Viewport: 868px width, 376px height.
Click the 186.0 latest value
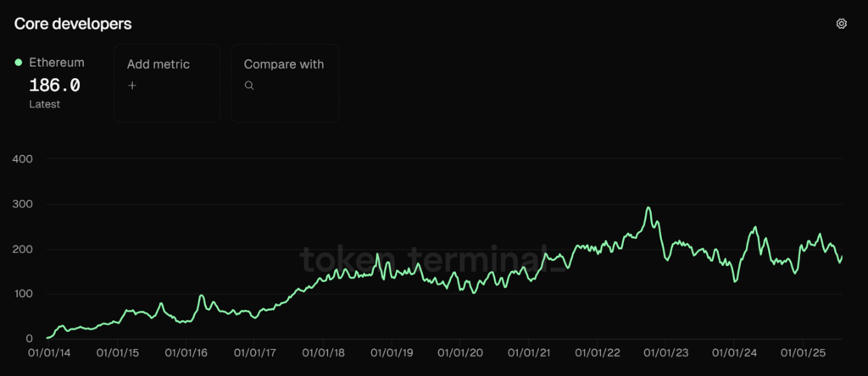coord(54,85)
